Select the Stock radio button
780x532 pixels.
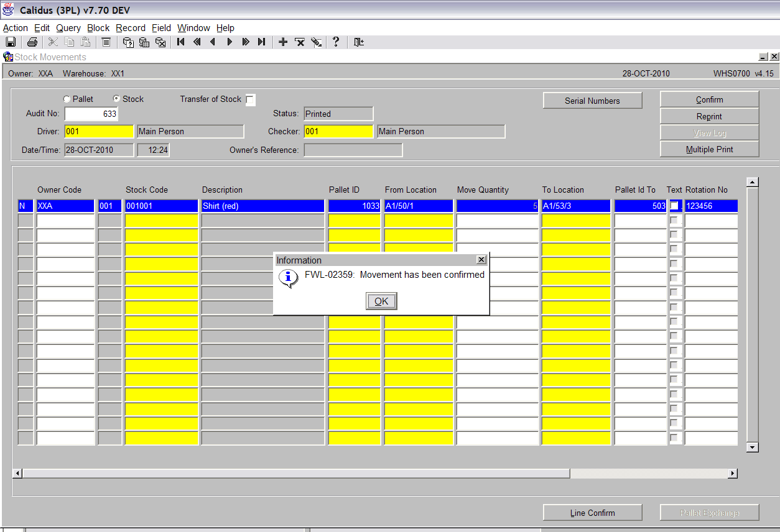pyautogui.click(x=116, y=99)
